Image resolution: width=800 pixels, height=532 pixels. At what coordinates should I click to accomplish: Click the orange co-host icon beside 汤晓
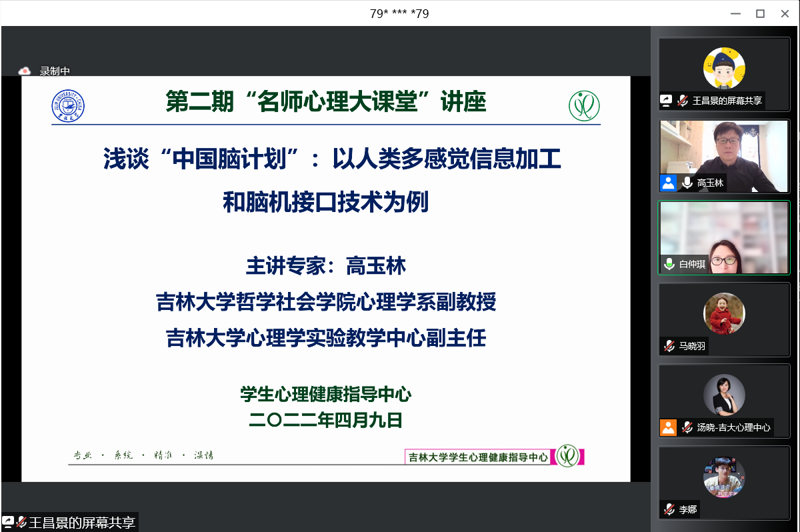tap(669, 427)
